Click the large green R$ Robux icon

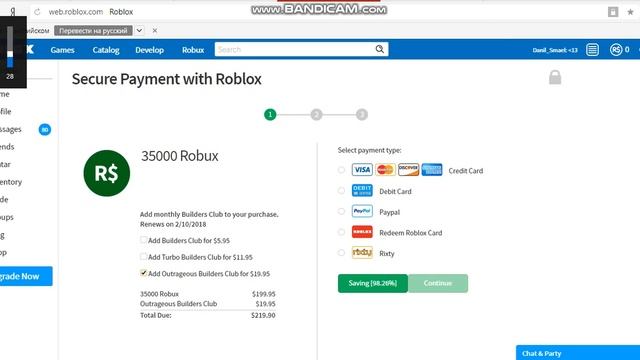pyautogui.click(x=107, y=173)
